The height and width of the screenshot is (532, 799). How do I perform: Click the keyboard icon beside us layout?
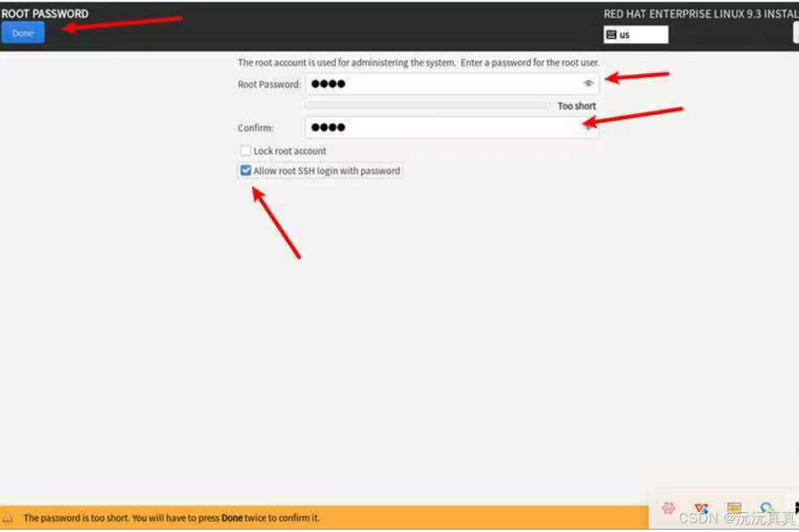[611, 35]
